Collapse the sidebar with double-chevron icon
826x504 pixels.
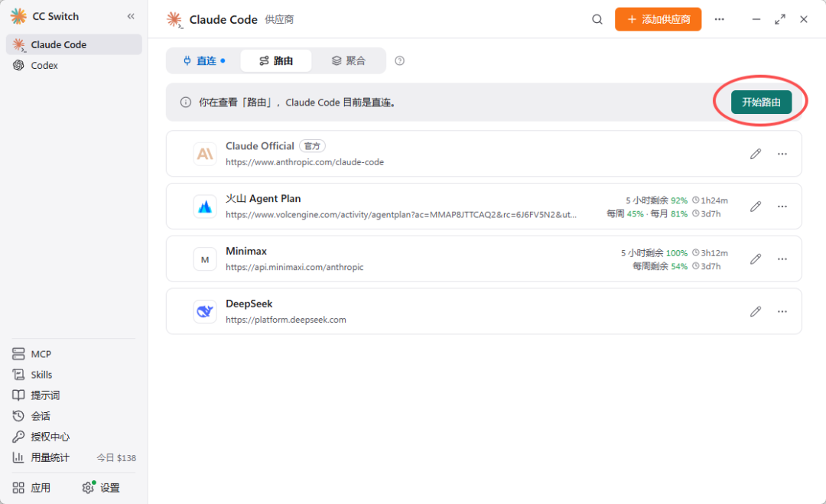(131, 16)
